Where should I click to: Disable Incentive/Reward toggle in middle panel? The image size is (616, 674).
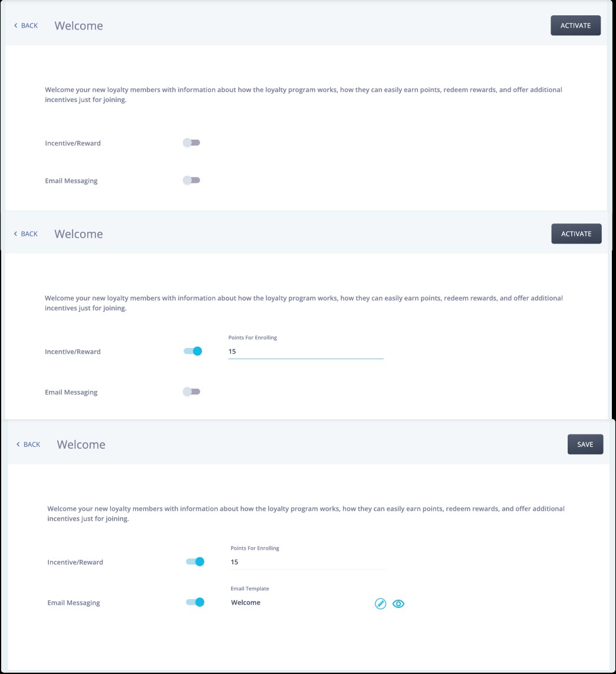[192, 351]
